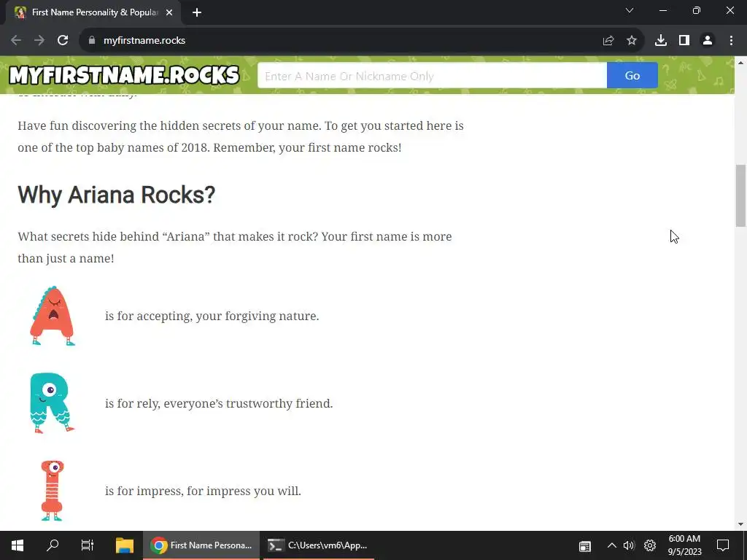Select the First Name Personality tab
Image resolution: width=747 pixels, height=560 pixels.
point(93,13)
